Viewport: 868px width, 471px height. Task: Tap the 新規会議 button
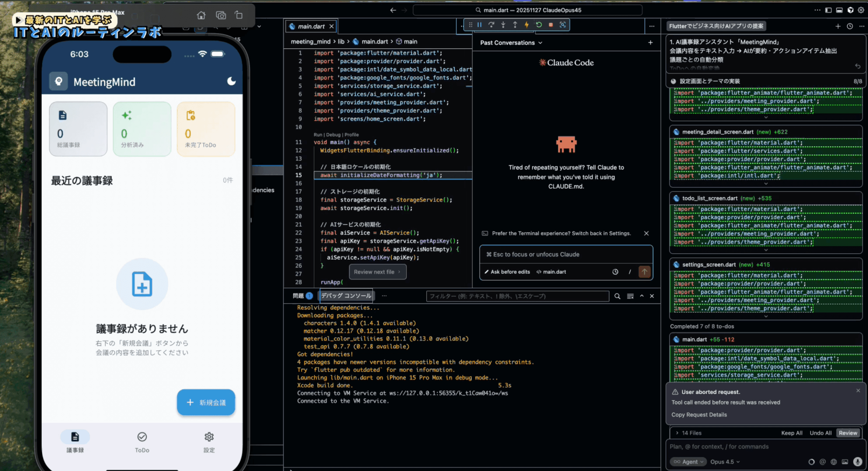206,402
